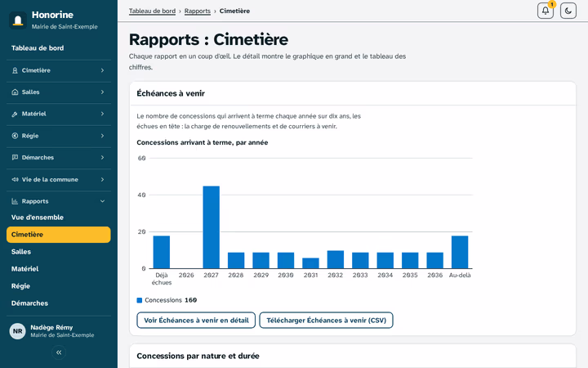Click the Régie euro icon
The image size is (588, 368).
pos(15,136)
